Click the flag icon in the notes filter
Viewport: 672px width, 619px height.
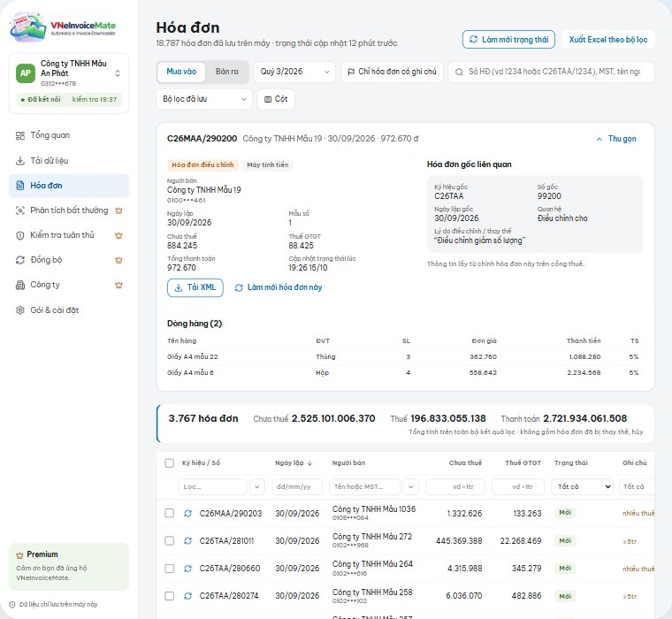pos(351,72)
